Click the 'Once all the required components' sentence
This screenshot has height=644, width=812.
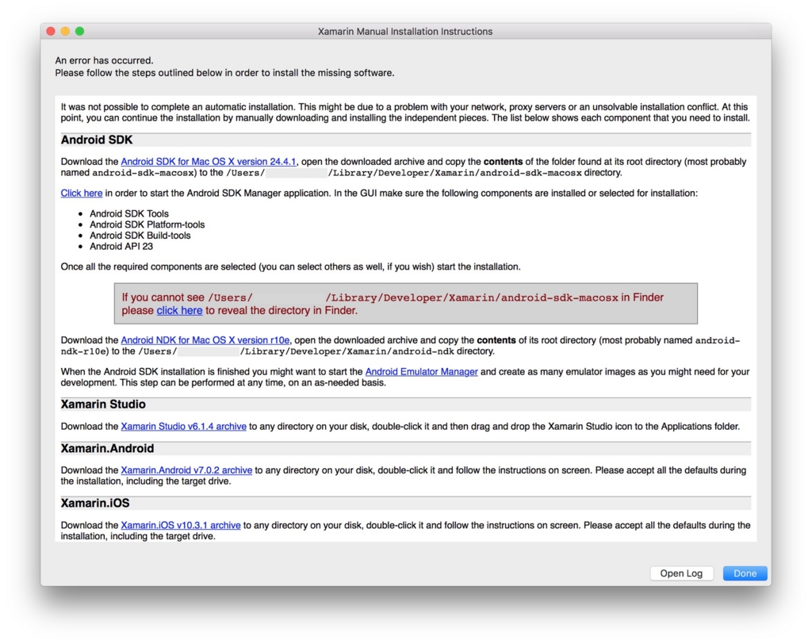point(290,266)
